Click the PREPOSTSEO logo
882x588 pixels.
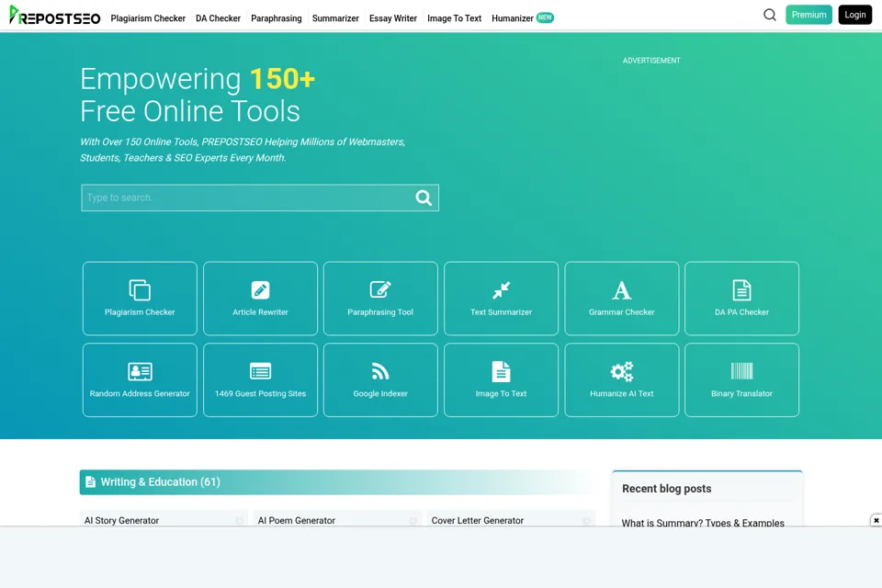[x=54, y=16]
